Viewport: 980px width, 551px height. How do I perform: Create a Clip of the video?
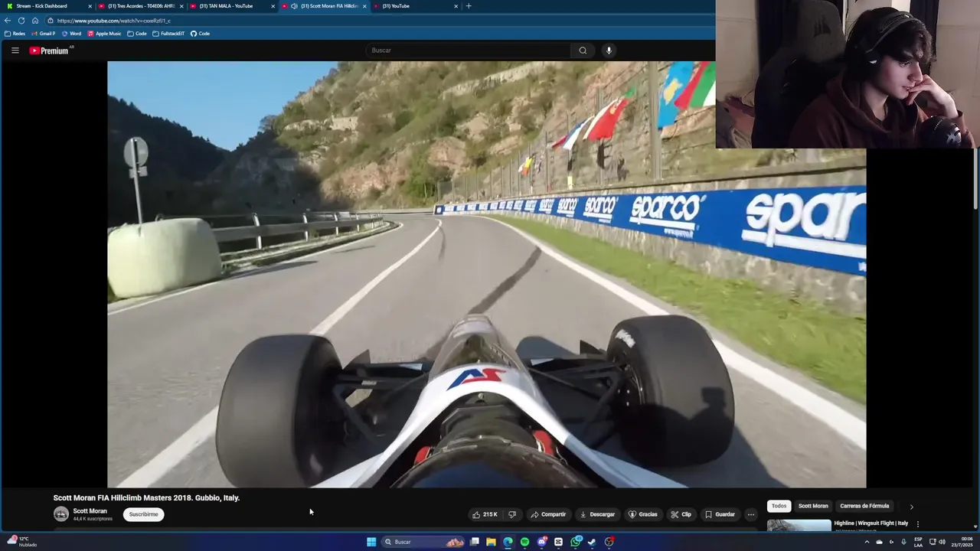[x=681, y=514]
